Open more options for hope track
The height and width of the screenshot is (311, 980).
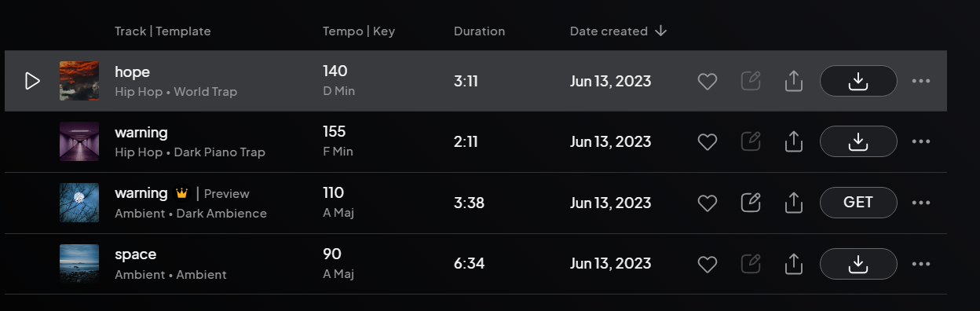click(921, 81)
